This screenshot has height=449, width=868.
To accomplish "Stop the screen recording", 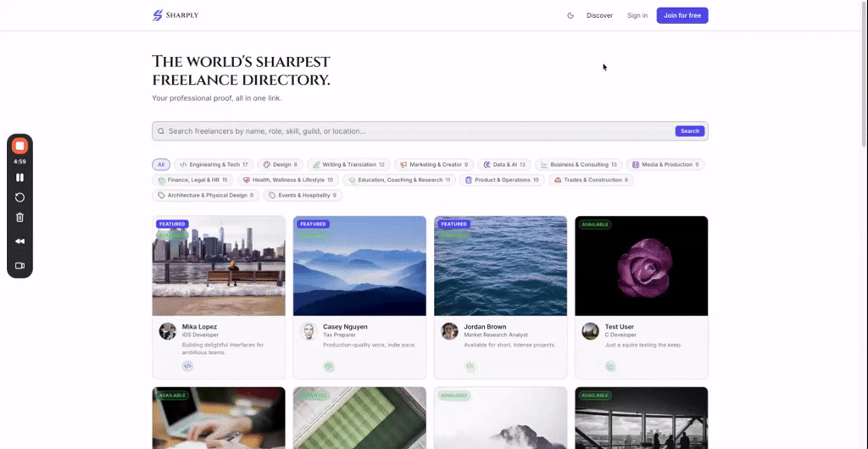I will (19, 147).
